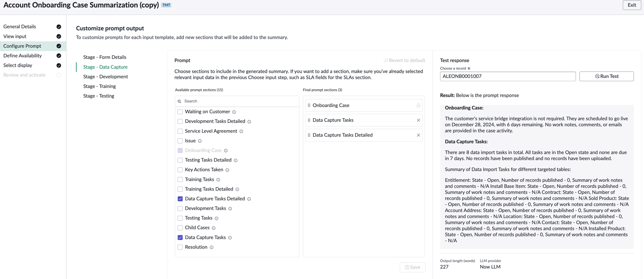The width and height of the screenshot is (644, 279).
Task: Switch to Stage - Form Details
Action: point(105,57)
